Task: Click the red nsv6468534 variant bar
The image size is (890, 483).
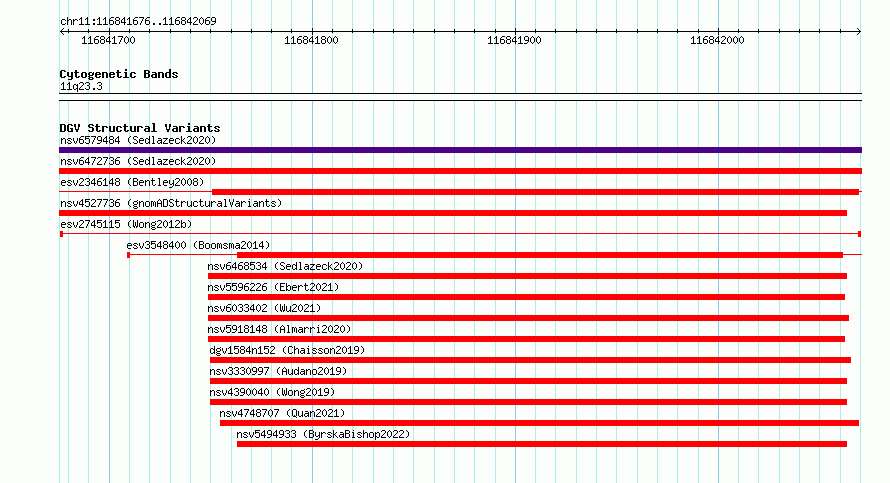Action: 527,276
